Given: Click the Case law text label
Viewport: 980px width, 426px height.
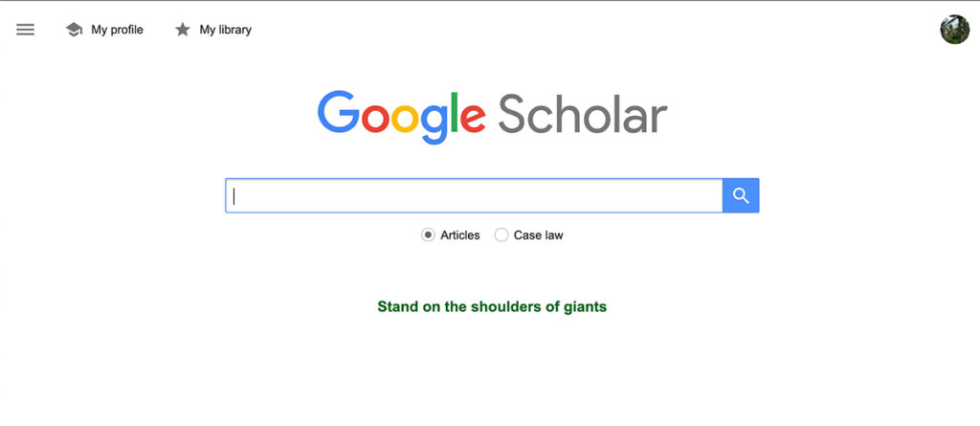Looking at the screenshot, I should click(x=539, y=235).
